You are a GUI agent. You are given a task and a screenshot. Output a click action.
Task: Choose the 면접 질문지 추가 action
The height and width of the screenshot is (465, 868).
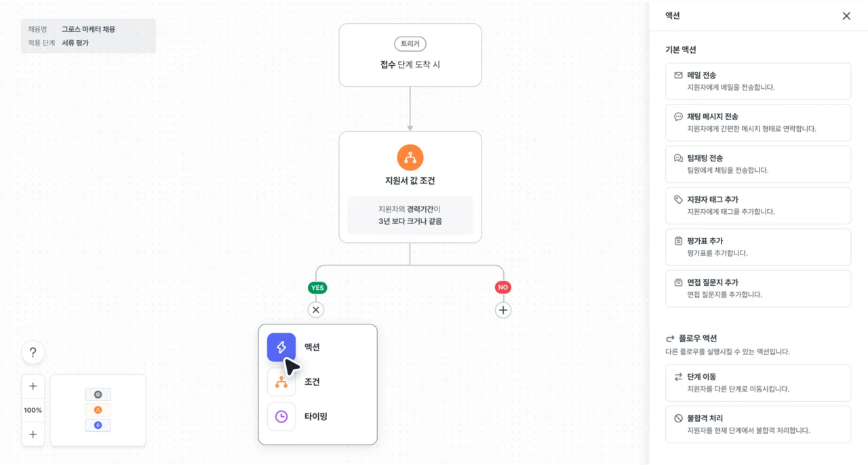(x=757, y=289)
